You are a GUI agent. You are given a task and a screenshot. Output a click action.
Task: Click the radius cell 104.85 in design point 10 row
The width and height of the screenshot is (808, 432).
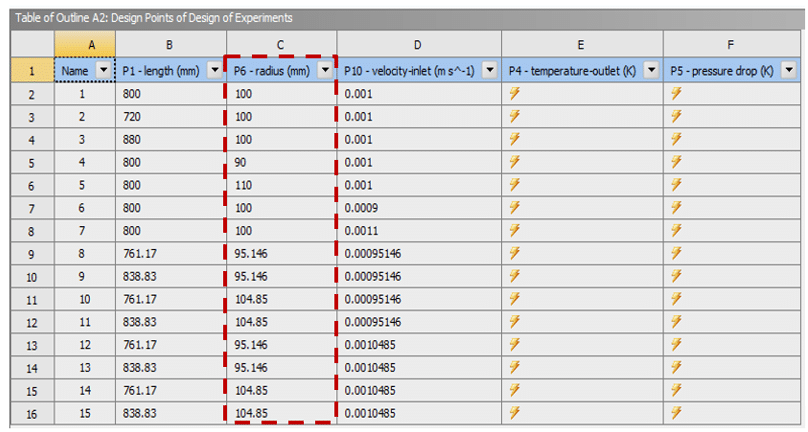click(281, 299)
